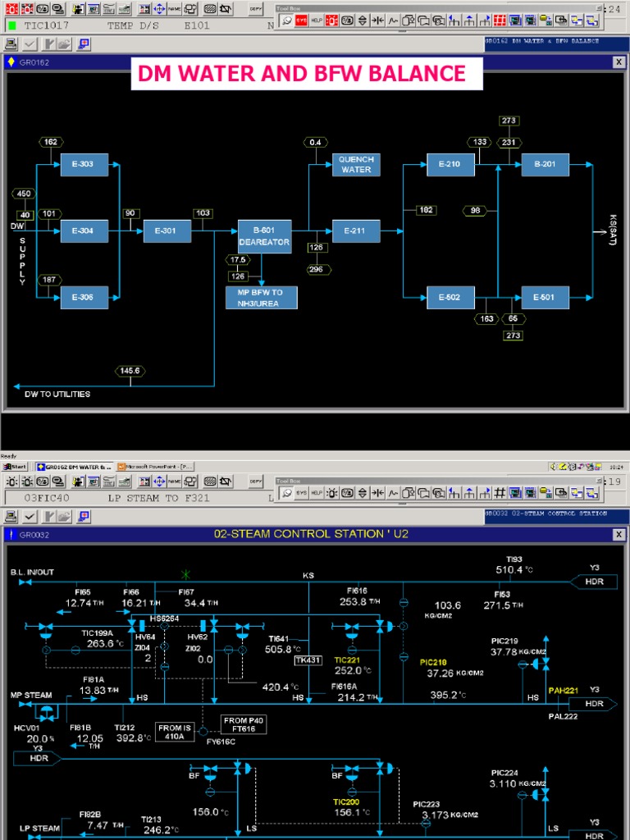Screen dimensions: 630x840
Task: Click the system tray clock
Action: (615, 467)
